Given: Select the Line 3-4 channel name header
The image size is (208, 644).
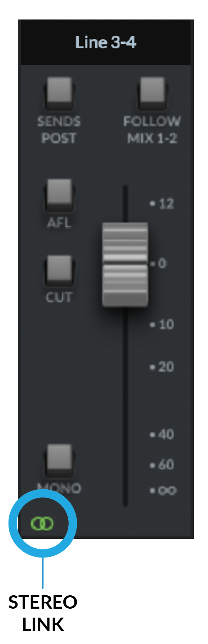Looking at the screenshot, I should pyautogui.click(x=106, y=42).
